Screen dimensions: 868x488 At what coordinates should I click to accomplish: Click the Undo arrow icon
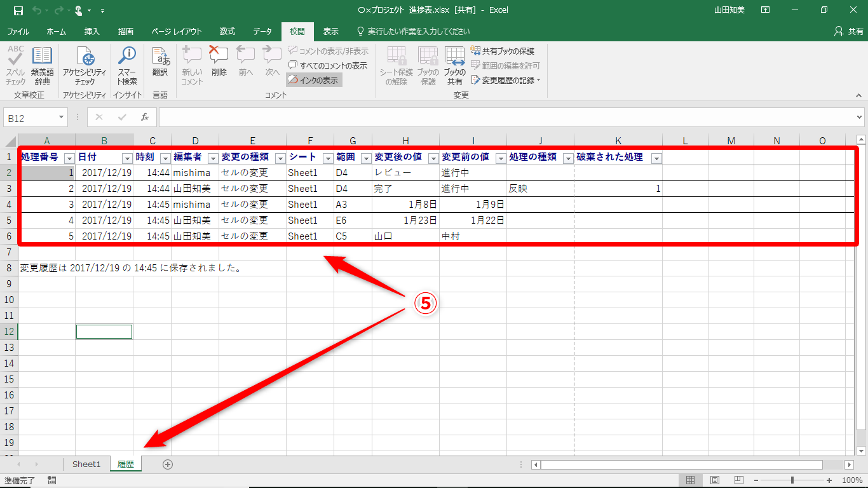coord(37,10)
